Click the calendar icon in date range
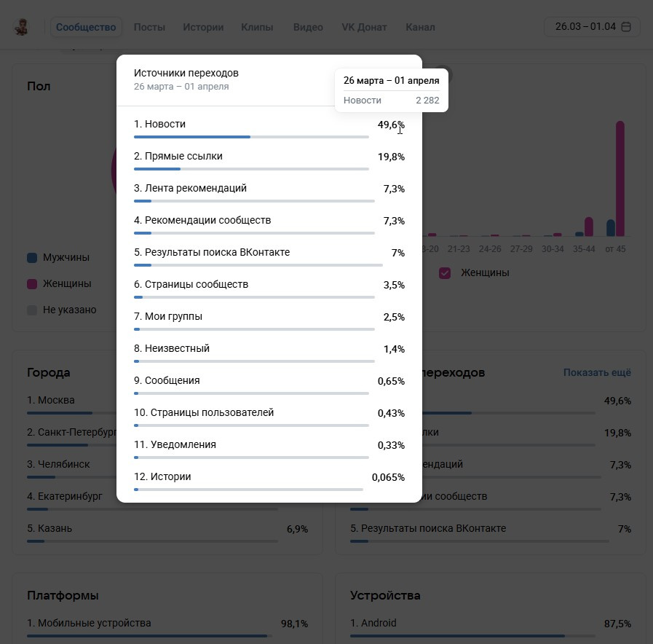 [x=626, y=27]
